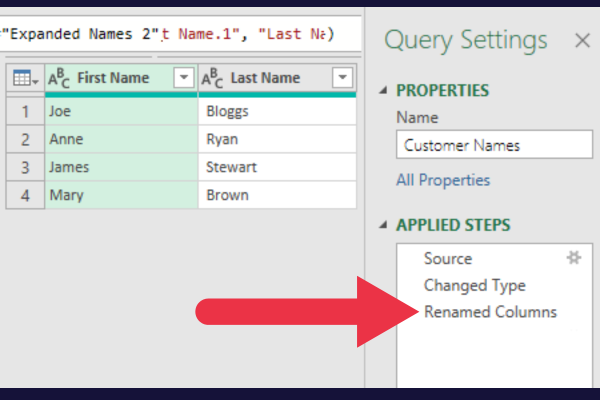Collapse the PROPERTIES section
The width and height of the screenshot is (600, 400).
383,91
